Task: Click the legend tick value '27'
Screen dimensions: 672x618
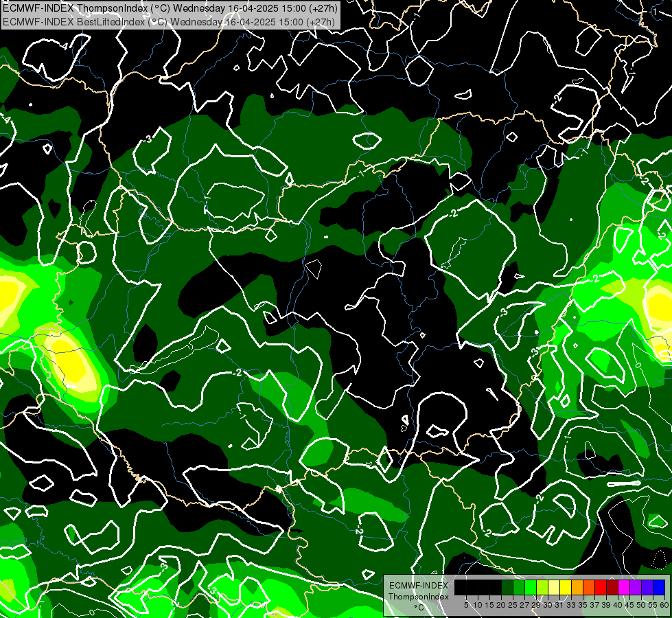Action: click(x=524, y=605)
